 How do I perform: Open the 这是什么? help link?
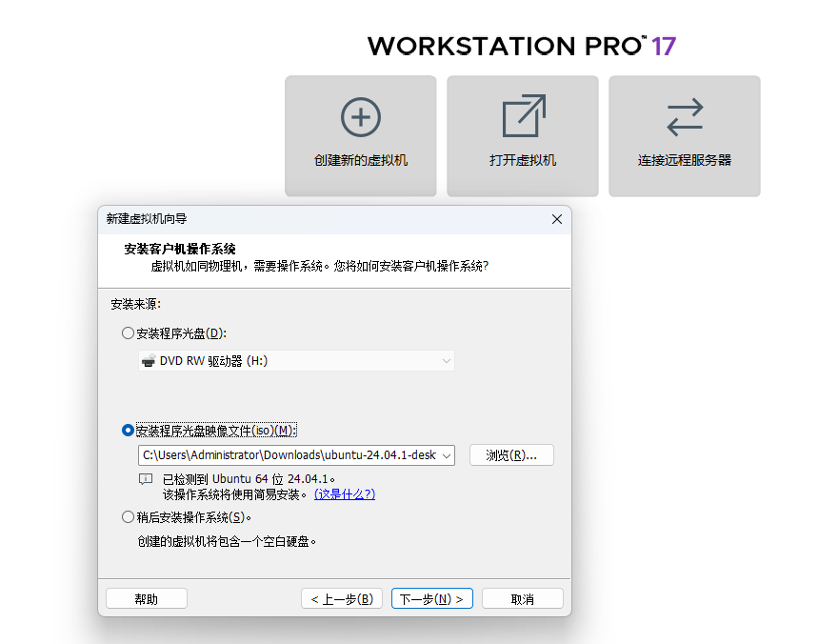(x=345, y=494)
